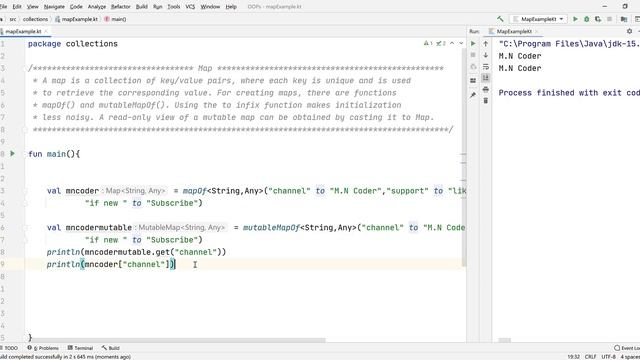Change UTF-8 file encoding in status bar
Viewport: 640px width, 360px height.
pyautogui.click(x=608, y=357)
